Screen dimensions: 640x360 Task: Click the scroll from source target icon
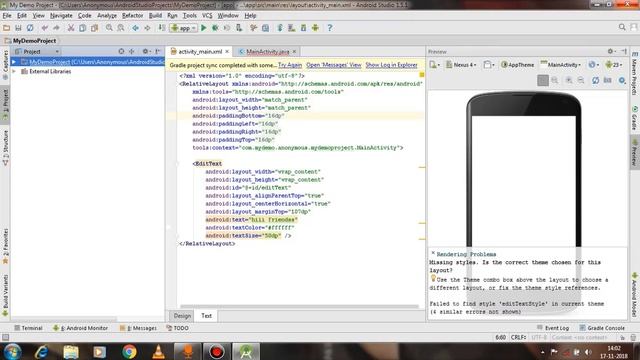(121, 51)
